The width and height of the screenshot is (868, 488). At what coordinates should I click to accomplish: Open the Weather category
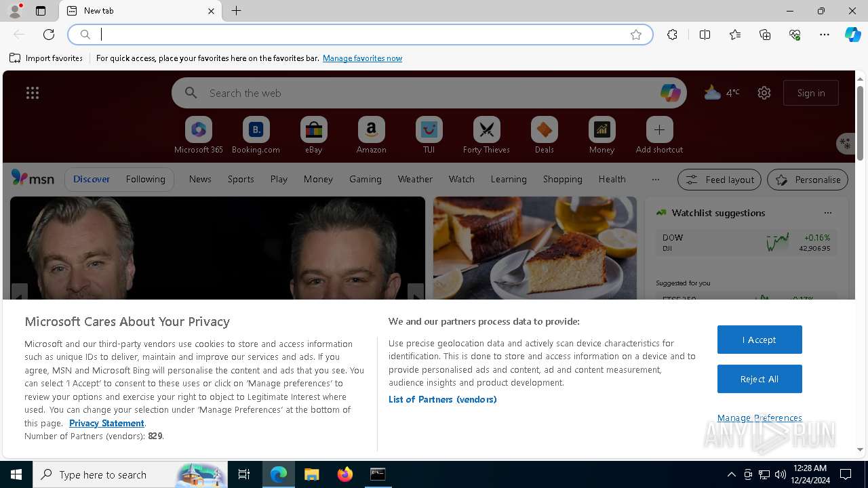[415, 179]
